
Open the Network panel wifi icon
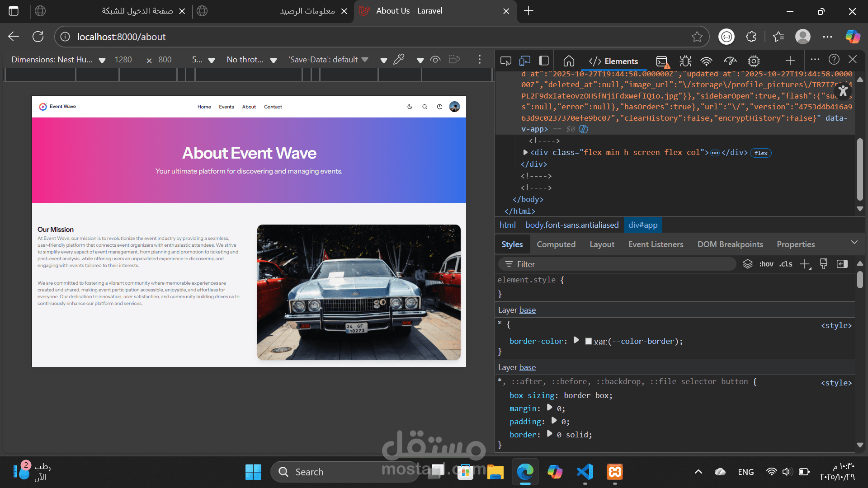706,61
